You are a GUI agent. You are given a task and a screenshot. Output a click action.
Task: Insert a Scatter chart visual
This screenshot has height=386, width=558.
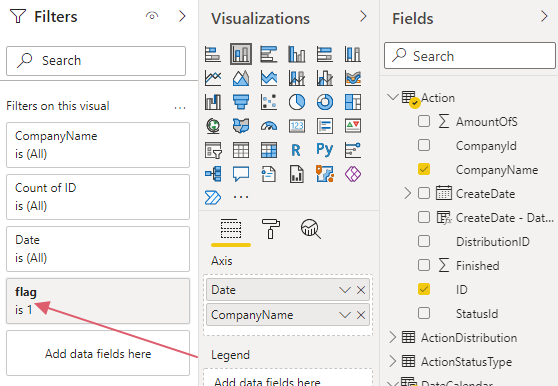tap(269, 102)
